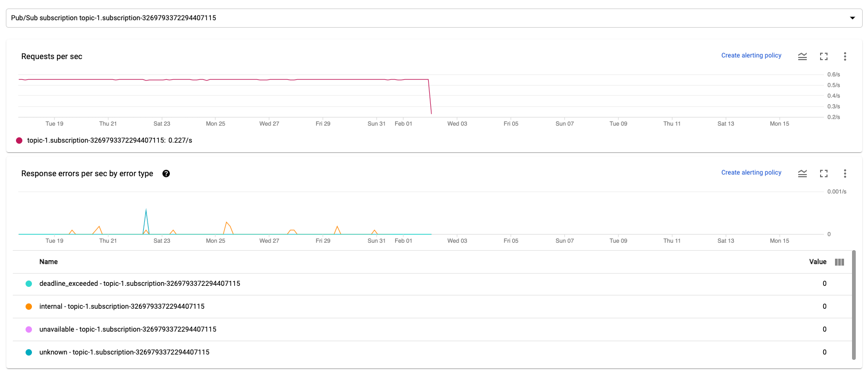Screen dimensions: 868x371
Task: View Response errors chart in fullscreen
Action: coord(824,174)
